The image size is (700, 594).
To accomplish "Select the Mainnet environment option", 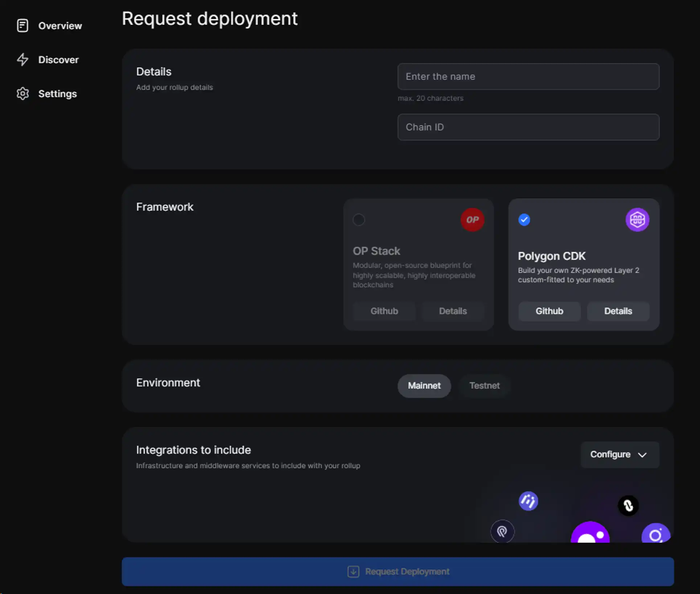I will click(424, 386).
